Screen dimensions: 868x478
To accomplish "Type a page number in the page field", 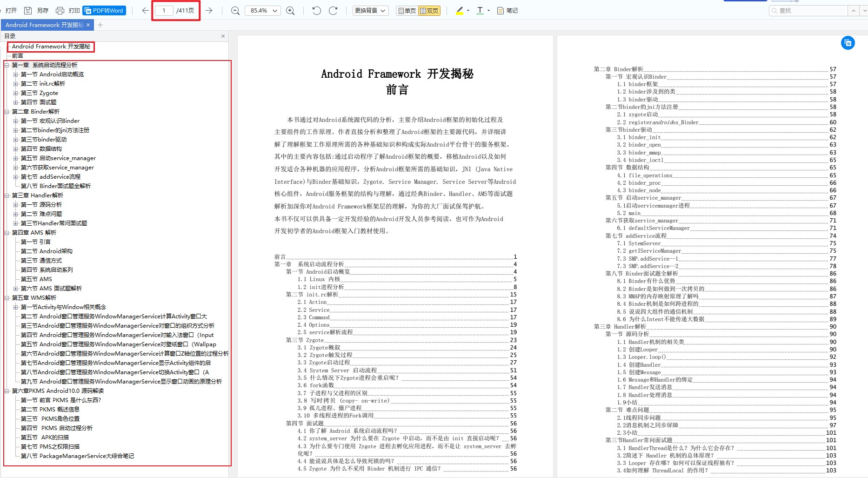I will click(164, 10).
